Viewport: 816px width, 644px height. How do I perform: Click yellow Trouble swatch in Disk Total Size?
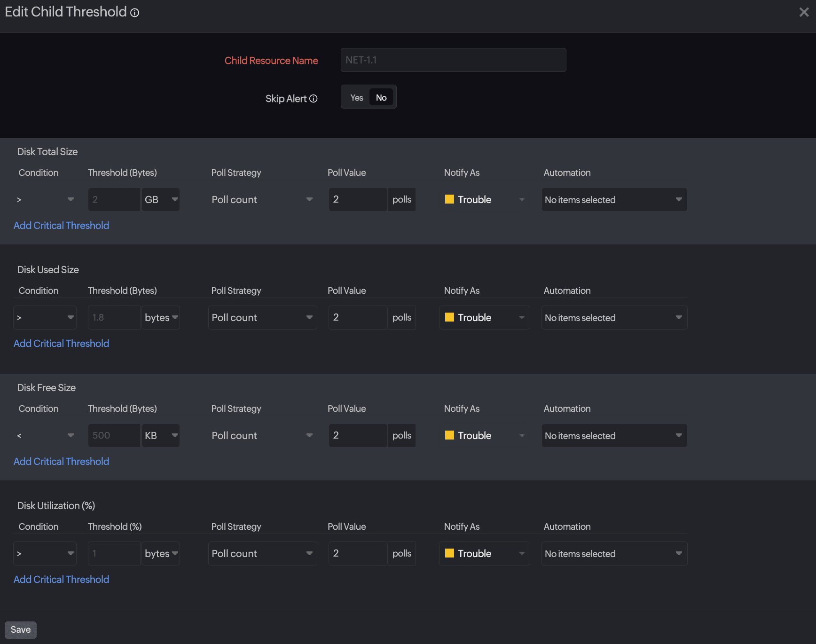coord(449,199)
